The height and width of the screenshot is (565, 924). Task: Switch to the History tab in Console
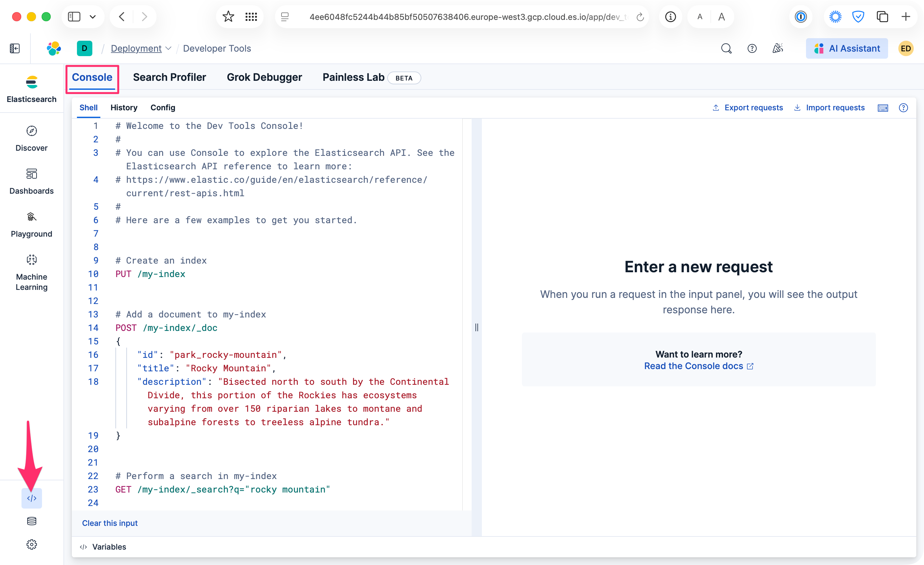[124, 108]
